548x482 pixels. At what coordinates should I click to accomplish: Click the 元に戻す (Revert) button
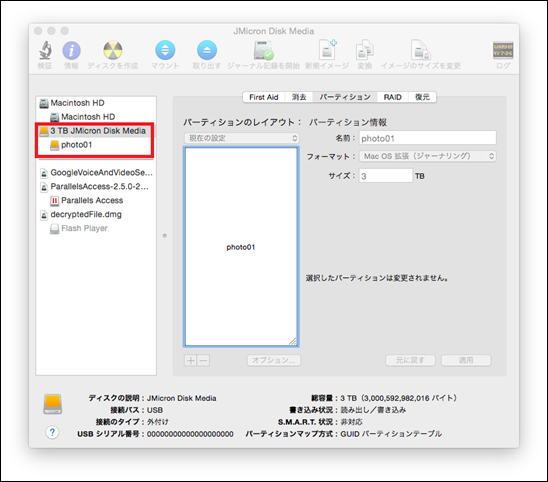(x=410, y=360)
